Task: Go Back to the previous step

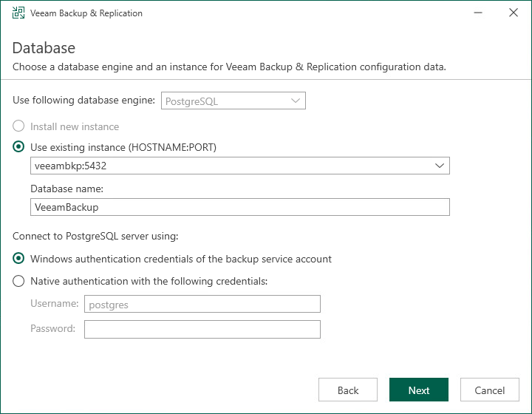Action: 348,390
